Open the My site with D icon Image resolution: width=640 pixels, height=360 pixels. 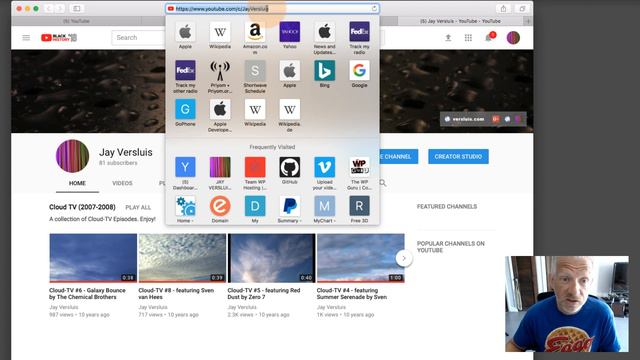255,206
